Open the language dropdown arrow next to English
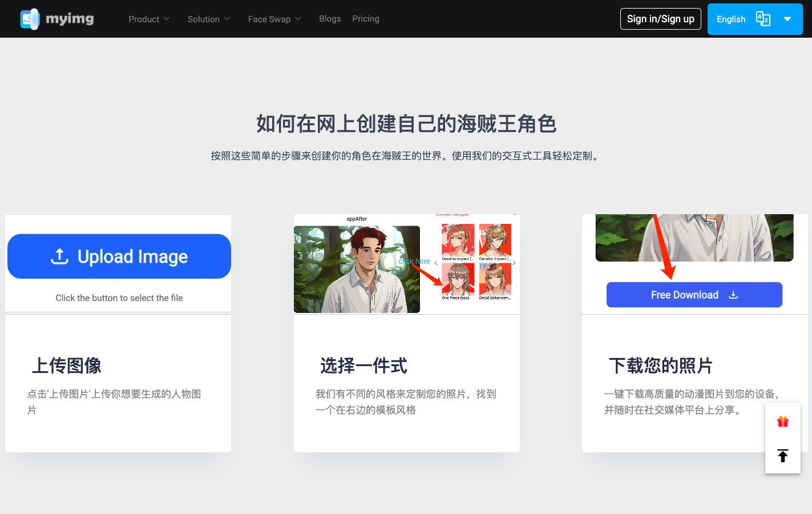 point(787,19)
